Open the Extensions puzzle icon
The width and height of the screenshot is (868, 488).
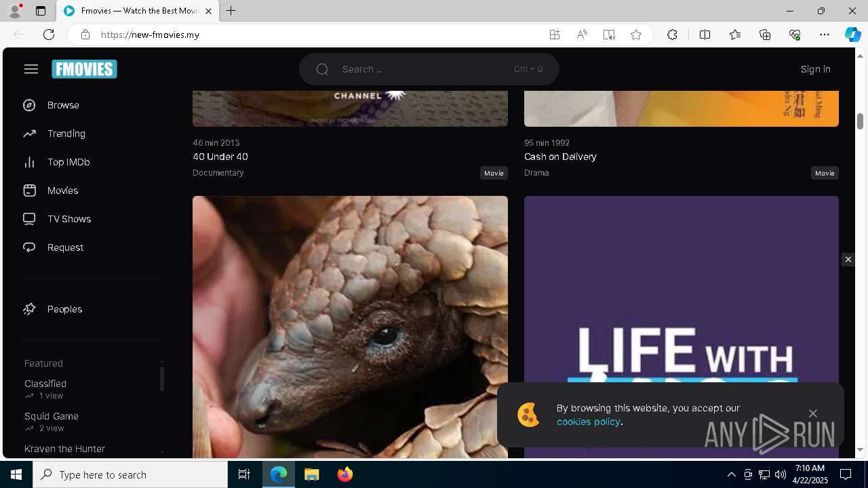(x=672, y=35)
